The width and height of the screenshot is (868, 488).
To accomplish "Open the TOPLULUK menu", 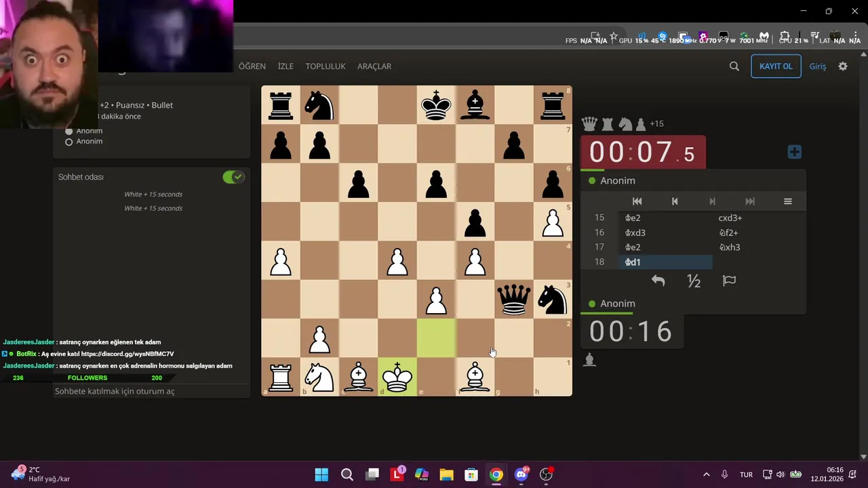I will pos(325,66).
